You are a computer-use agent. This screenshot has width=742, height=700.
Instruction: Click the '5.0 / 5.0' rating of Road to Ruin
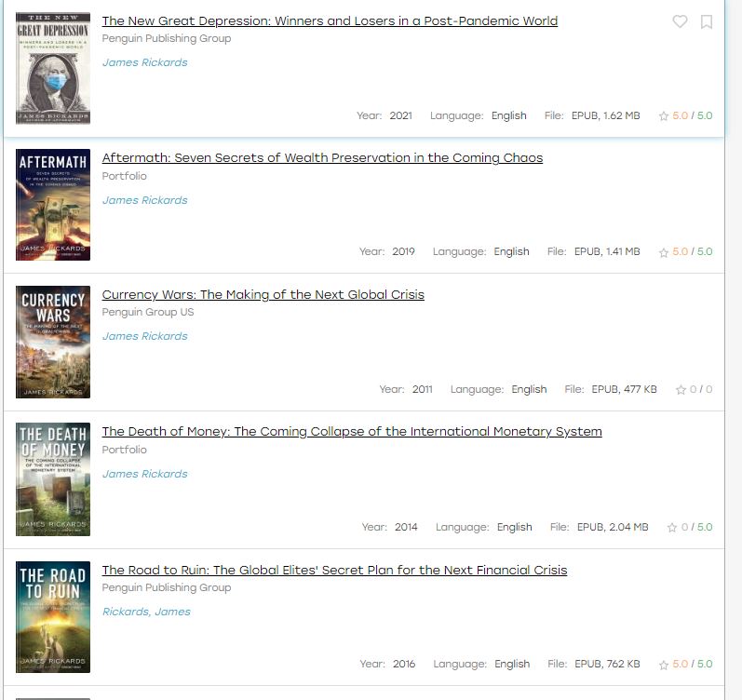(x=693, y=664)
